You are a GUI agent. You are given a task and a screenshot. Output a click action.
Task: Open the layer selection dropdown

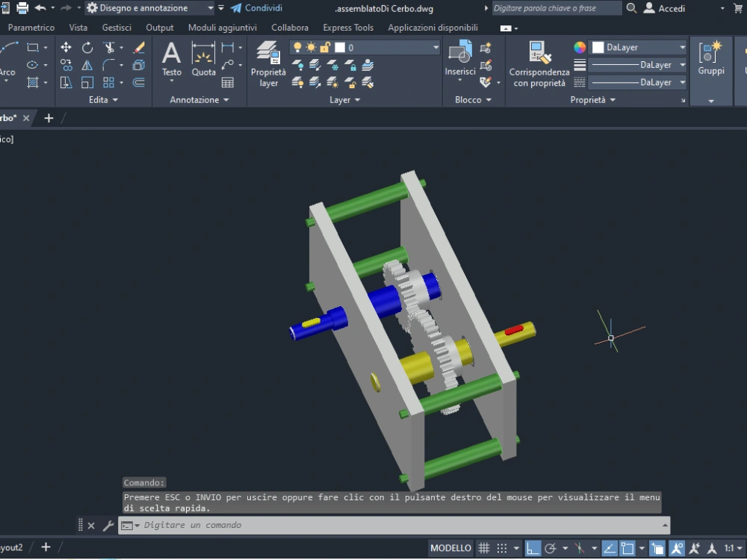tap(436, 46)
